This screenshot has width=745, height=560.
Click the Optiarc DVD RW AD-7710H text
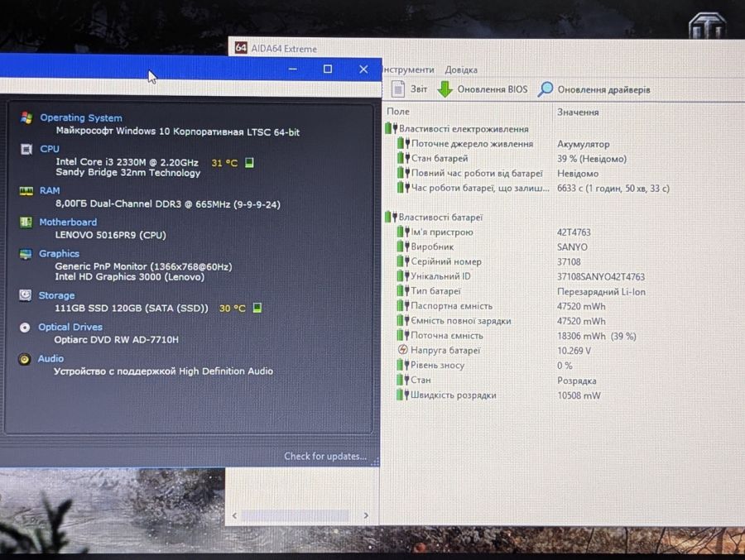coord(117,340)
